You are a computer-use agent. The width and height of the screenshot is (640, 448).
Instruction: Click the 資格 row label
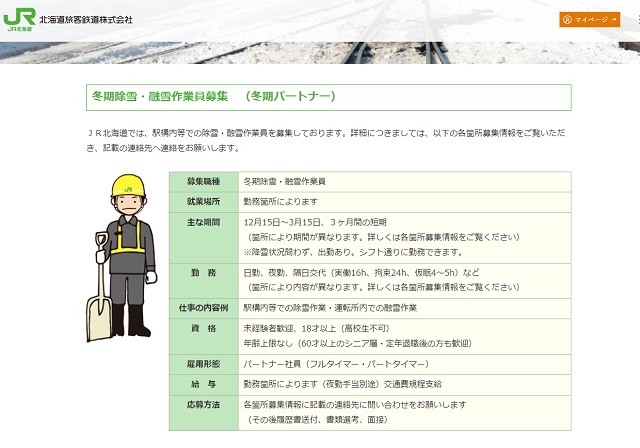(x=202, y=327)
